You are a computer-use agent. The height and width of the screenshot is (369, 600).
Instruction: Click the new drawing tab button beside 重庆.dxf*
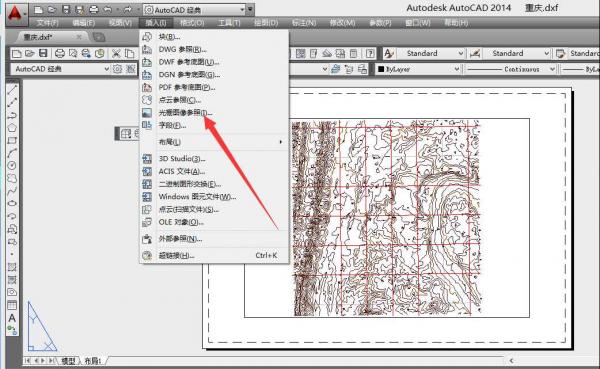(x=99, y=37)
